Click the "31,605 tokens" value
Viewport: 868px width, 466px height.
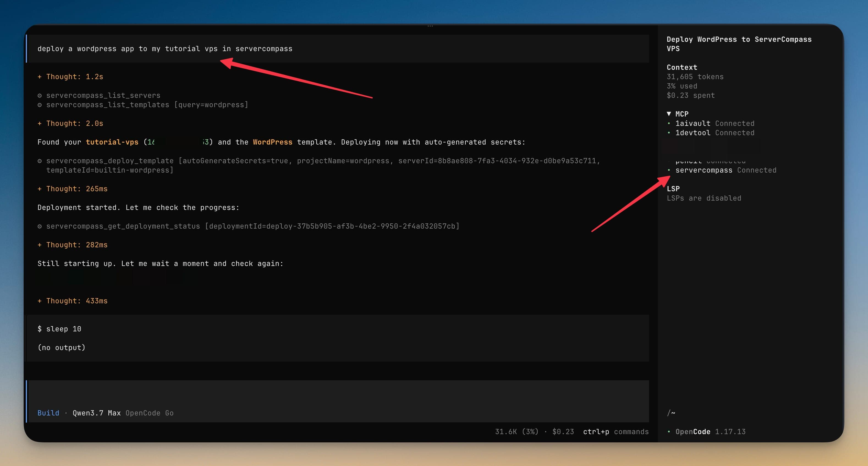click(695, 77)
